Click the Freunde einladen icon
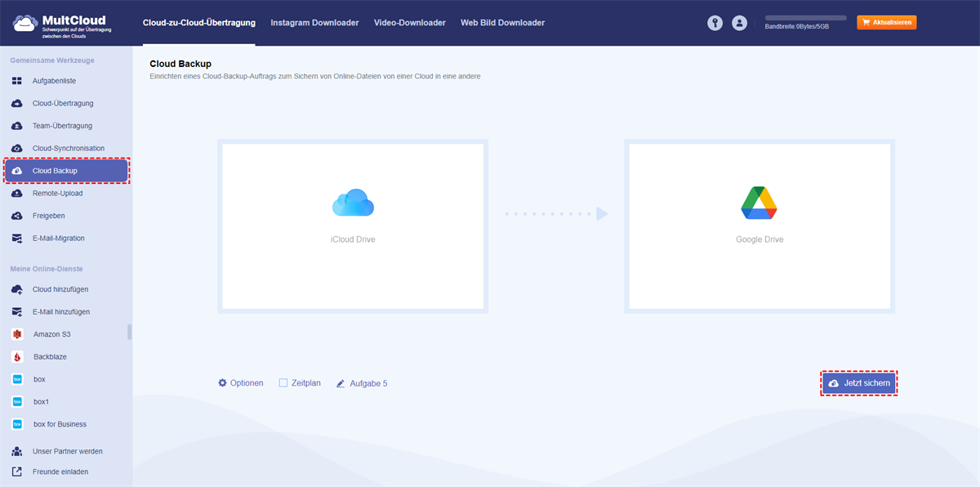This screenshot has width=980, height=487. point(17,471)
